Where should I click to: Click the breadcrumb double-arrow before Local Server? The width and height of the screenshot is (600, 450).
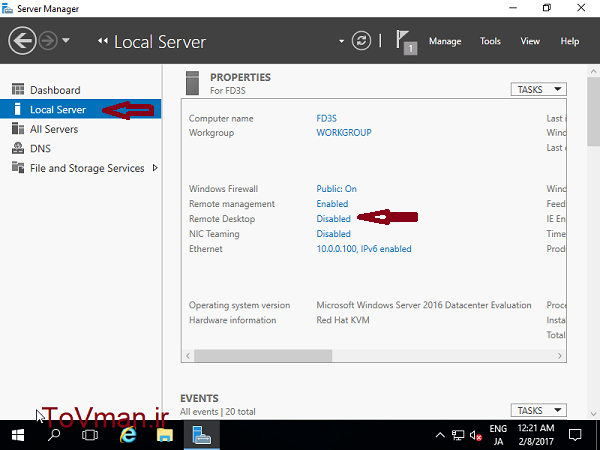[103, 41]
